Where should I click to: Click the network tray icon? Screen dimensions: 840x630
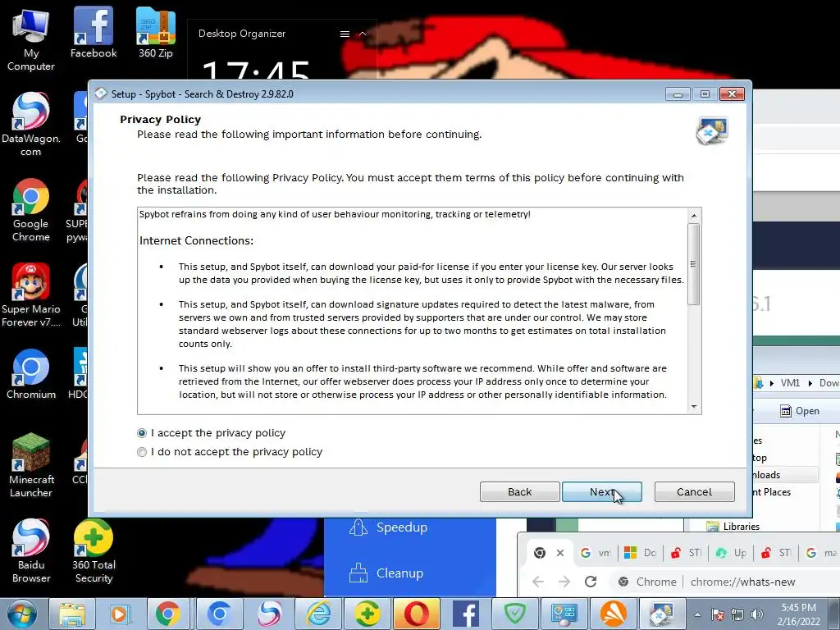tap(737, 614)
